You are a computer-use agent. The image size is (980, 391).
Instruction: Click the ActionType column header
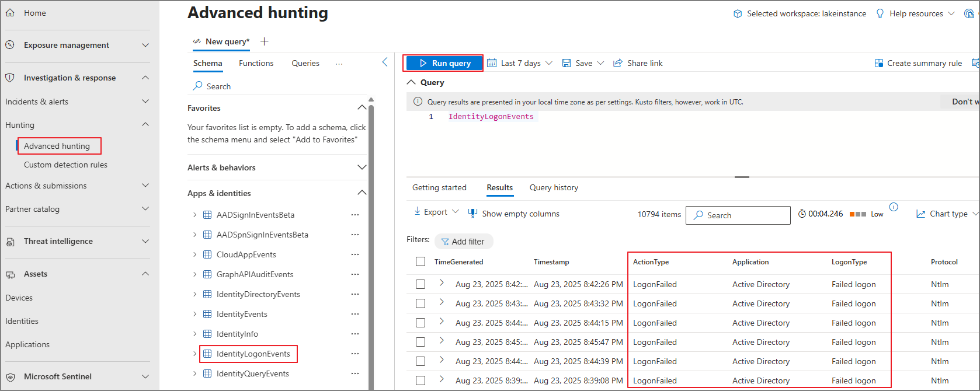tap(651, 262)
